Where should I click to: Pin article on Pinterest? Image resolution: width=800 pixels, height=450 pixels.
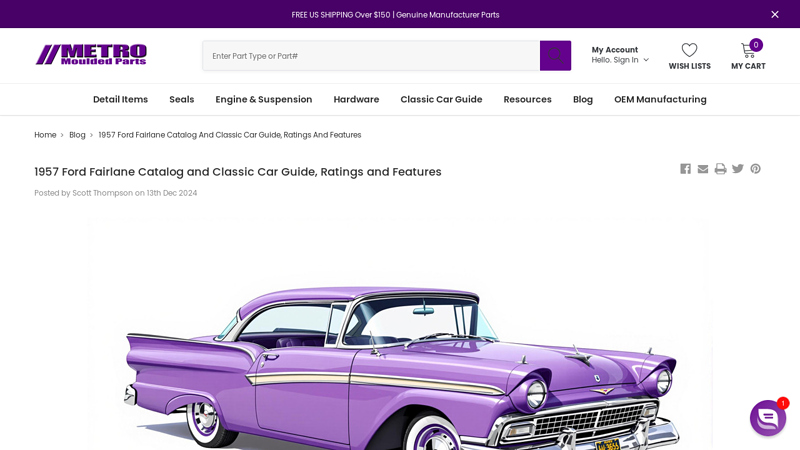755,169
